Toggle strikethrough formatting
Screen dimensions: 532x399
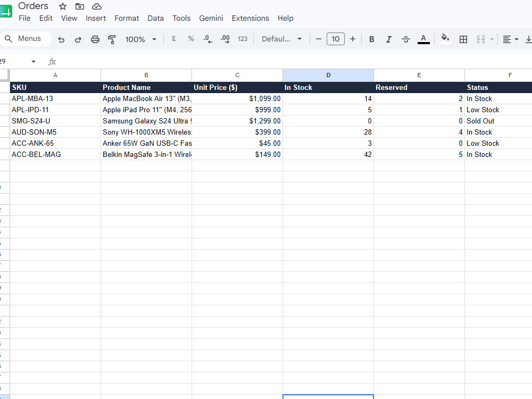click(x=406, y=39)
